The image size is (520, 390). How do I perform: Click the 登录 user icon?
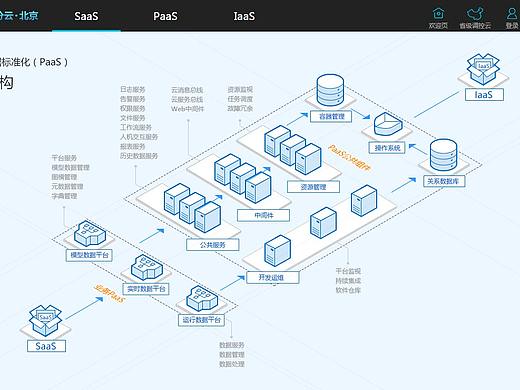pyautogui.click(x=512, y=14)
